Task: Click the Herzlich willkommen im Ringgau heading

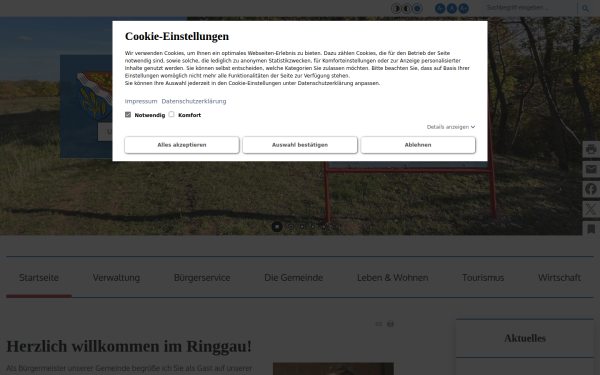Action: (129, 346)
